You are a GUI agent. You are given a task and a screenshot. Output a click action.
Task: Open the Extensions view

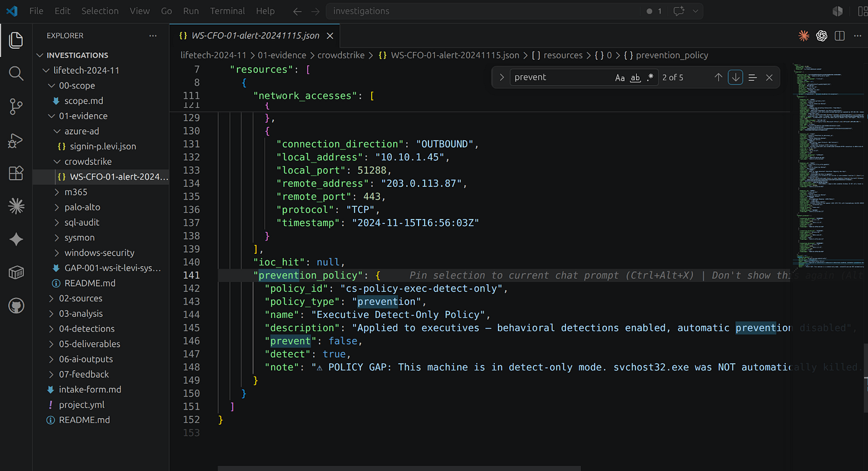16,173
